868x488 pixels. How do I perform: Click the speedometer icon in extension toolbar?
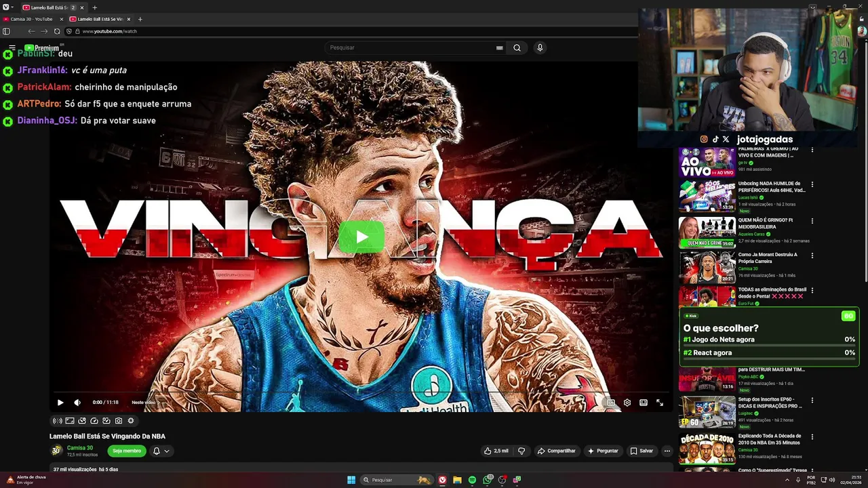(94, 421)
